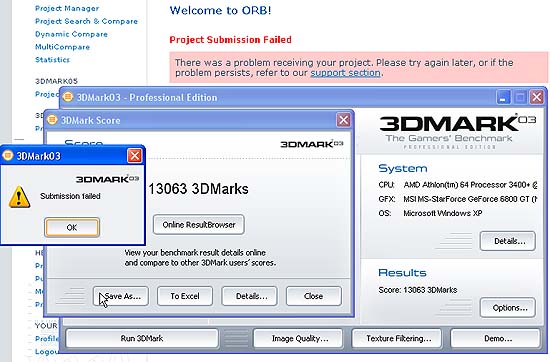Confirm Submission failed with OK
Screen dimensions: 550x362
[72, 227]
